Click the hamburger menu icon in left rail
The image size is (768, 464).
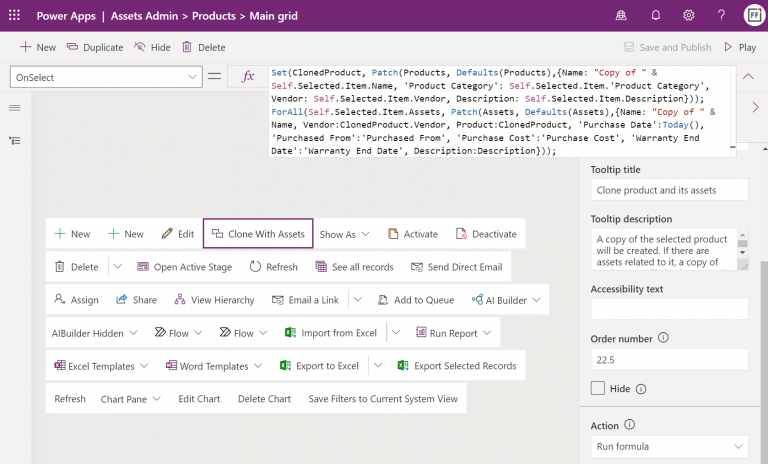pyautogui.click(x=15, y=108)
